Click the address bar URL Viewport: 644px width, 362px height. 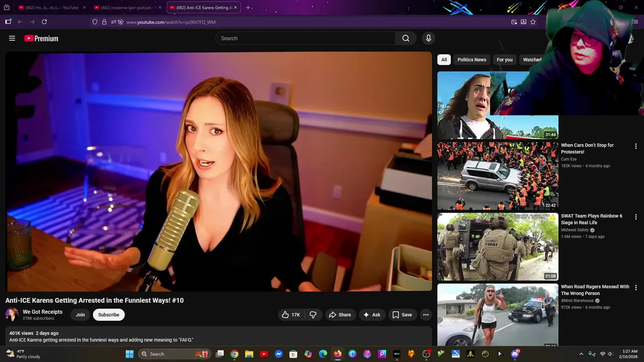click(171, 22)
